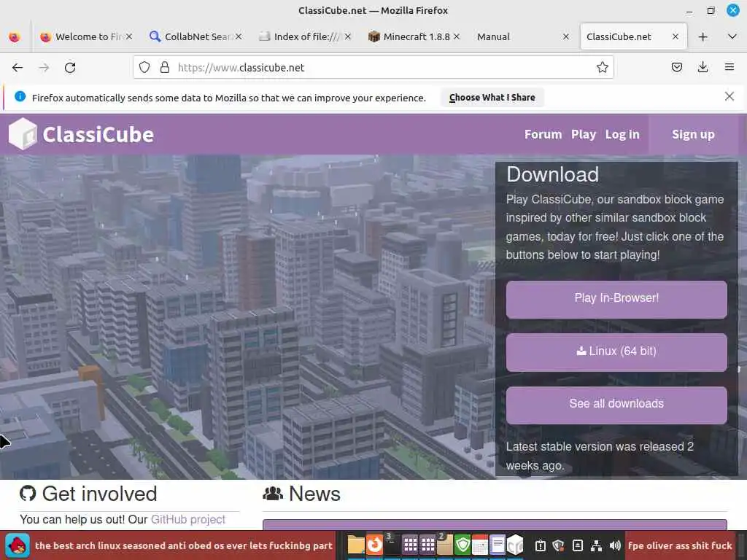Click the security shield tray icon

[x=559, y=545]
